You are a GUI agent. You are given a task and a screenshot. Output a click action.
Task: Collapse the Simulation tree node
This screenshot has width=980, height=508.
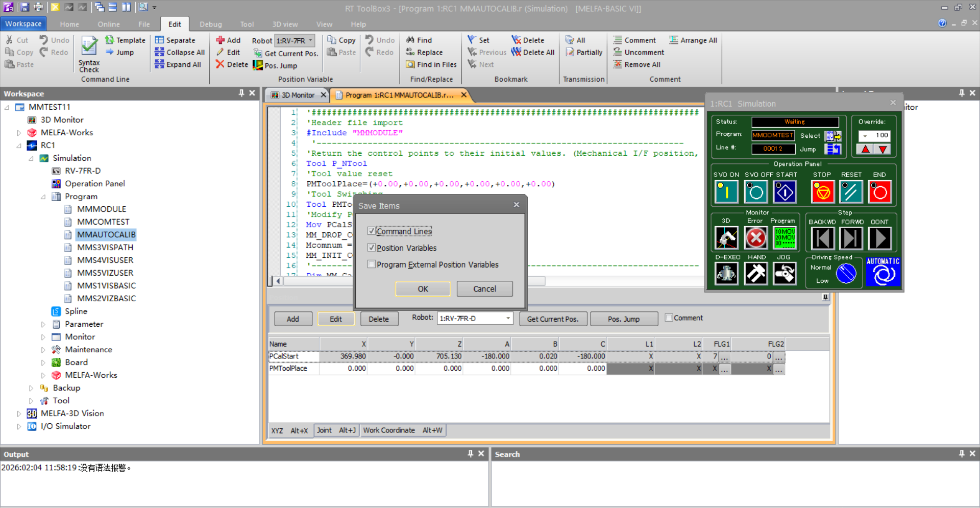(x=31, y=158)
